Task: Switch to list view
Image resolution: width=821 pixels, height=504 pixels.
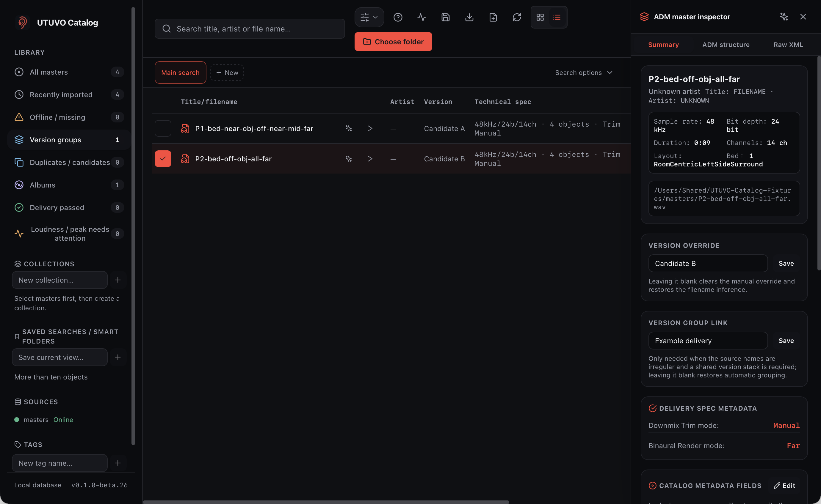Action: point(557,17)
